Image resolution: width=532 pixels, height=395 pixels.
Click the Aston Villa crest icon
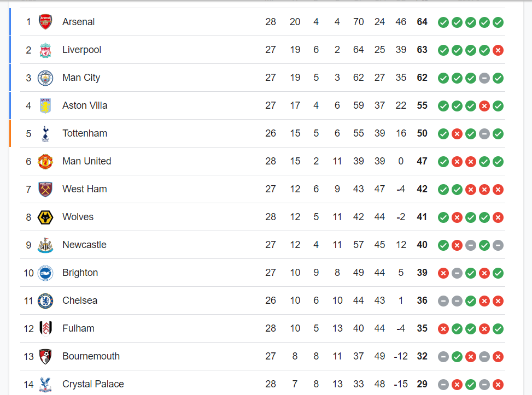(45, 105)
